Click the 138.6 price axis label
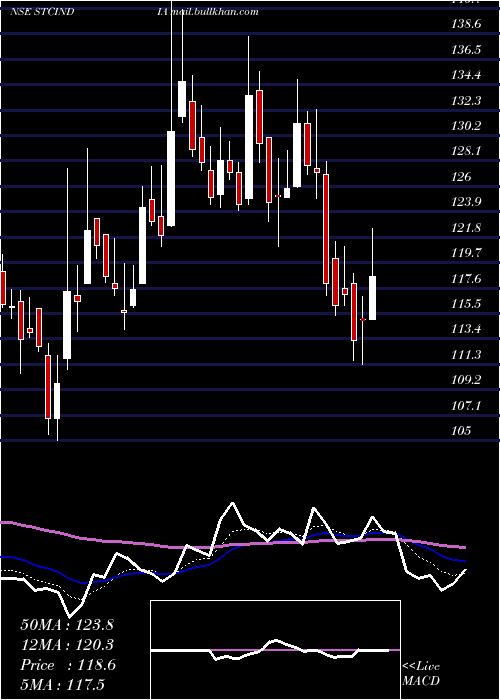The height and width of the screenshot is (700, 500). click(x=467, y=24)
